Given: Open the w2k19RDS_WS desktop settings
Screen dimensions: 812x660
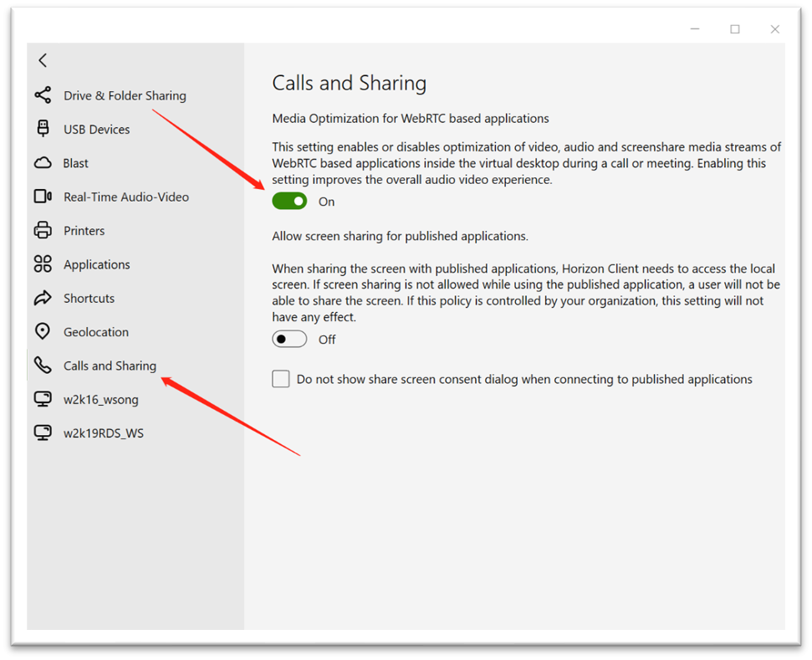Looking at the screenshot, I should click(104, 433).
